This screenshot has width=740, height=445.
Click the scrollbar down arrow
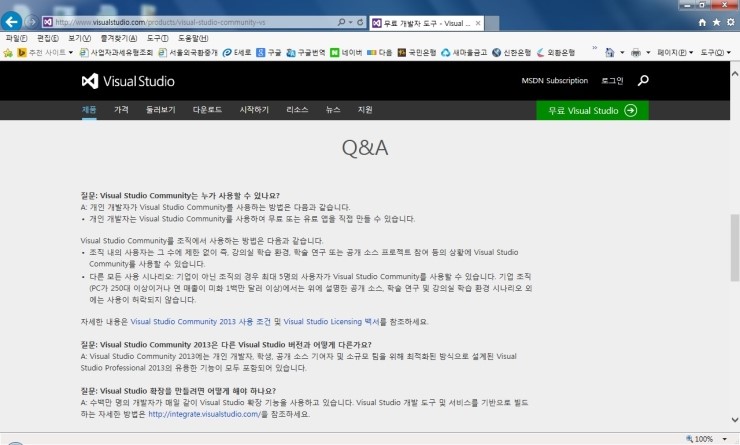pyautogui.click(x=735, y=420)
